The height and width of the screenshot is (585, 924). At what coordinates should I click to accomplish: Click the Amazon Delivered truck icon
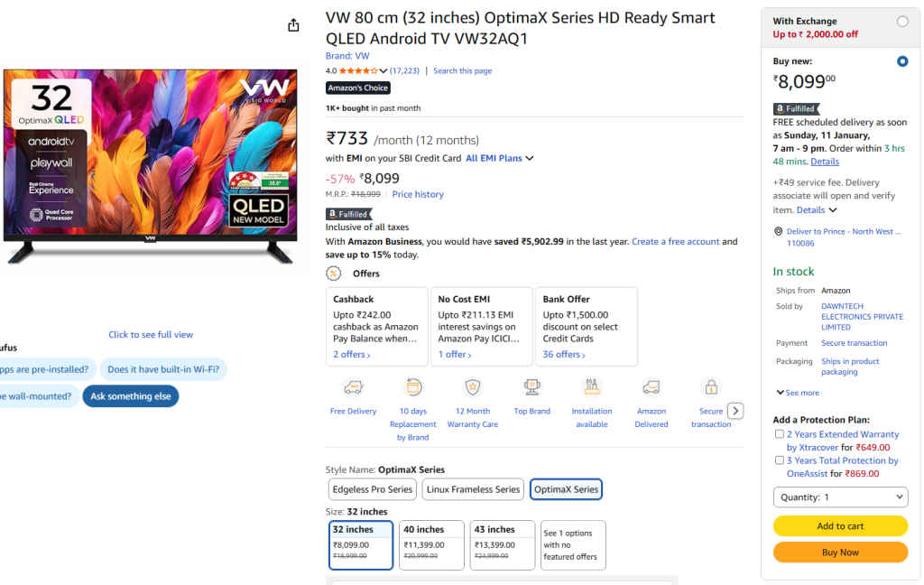tap(651, 386)
